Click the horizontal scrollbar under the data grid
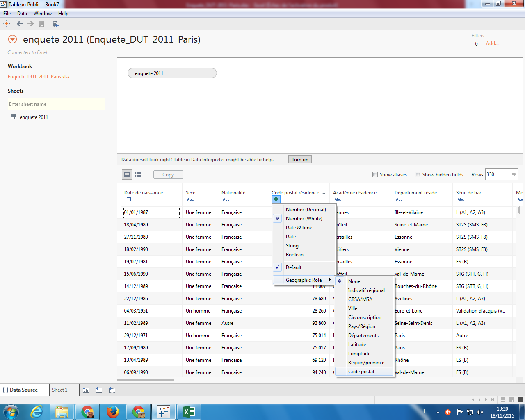 pos(145,380)
